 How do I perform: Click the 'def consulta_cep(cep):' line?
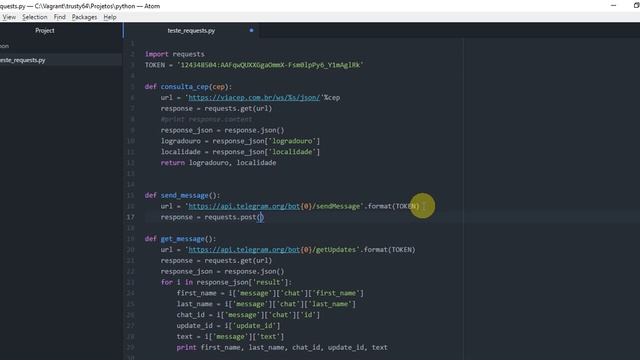coord(188,87)
